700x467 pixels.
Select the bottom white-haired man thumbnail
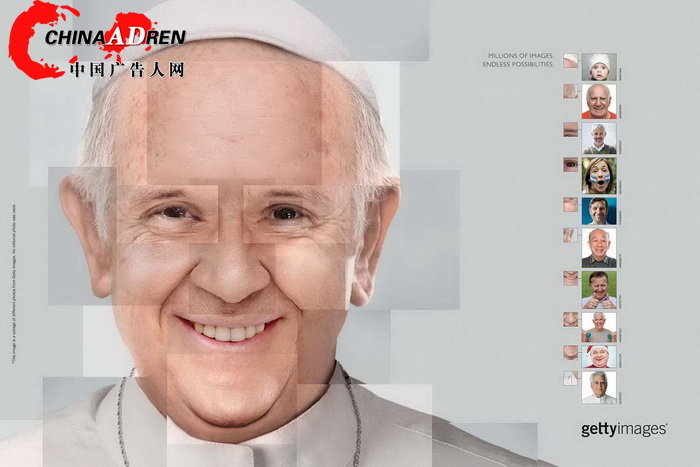599,387
